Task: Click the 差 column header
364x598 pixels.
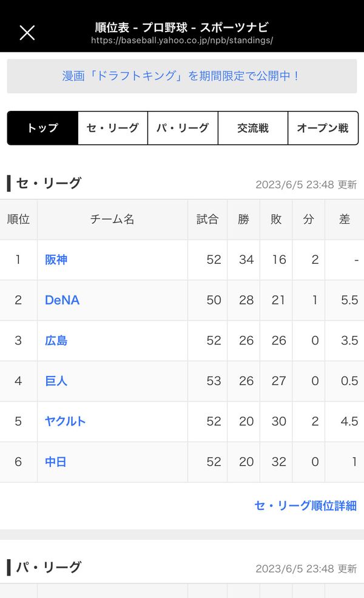Action: [x=345, y=220]
